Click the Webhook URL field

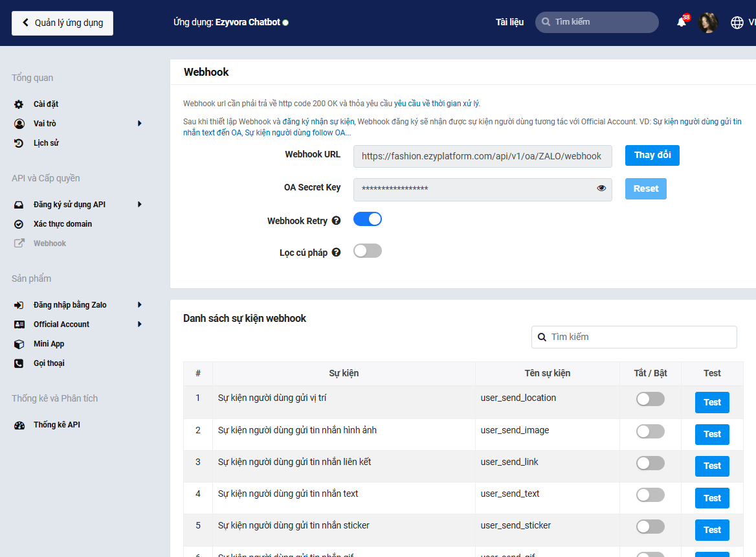[x=483, y=156]
